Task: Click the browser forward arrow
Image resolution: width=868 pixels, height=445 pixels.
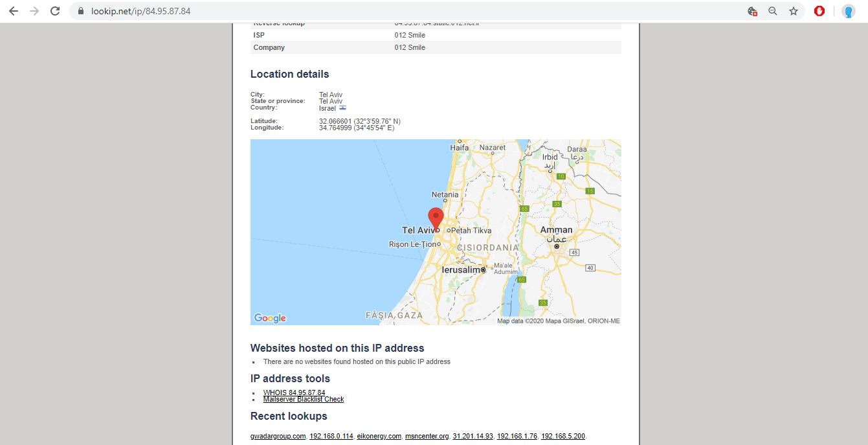Action: click(34, 11)
